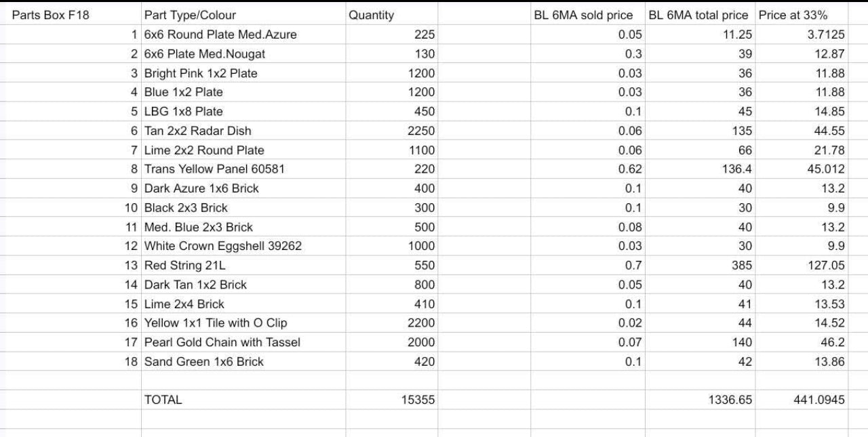
Task: Select the 'Parts Box F18' header cell
Action: pos(71,15)
